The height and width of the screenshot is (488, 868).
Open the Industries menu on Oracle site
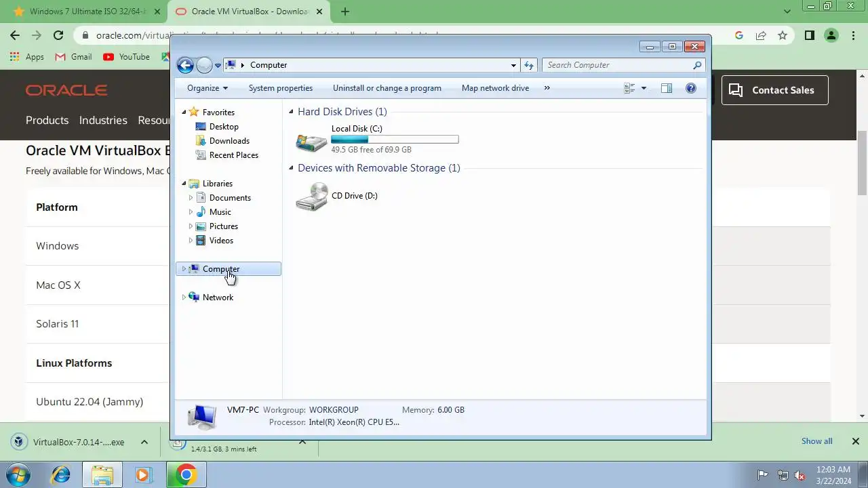[x=103, y=120]
